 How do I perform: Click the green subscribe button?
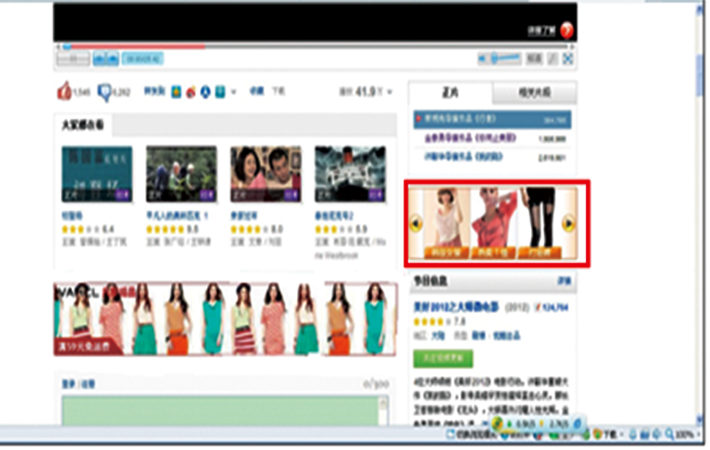443,359
